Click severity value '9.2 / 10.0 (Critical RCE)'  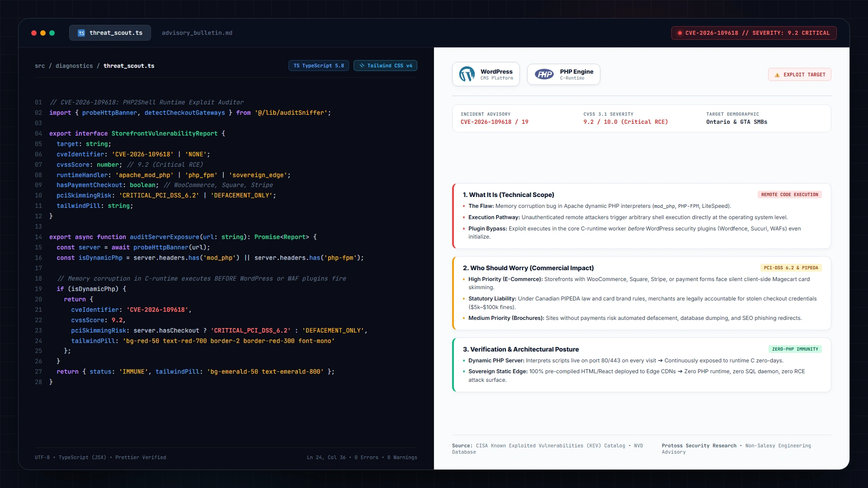[626, 122]
